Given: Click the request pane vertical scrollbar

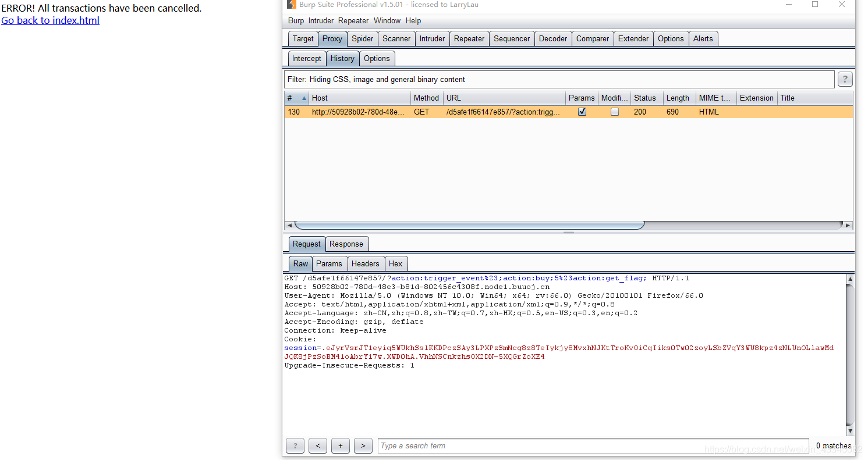Looking at the screenshot, I should [850, 355].
